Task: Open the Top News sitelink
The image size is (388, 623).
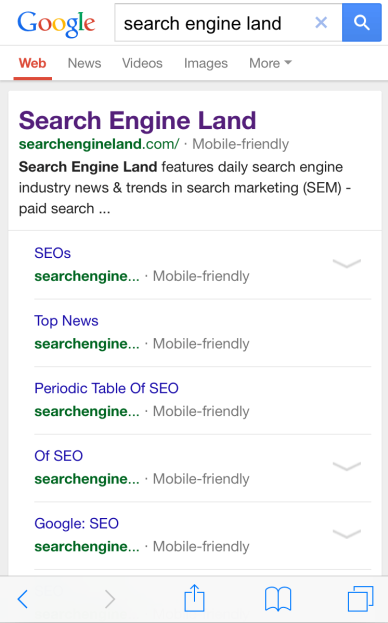Action: point(66,321)
